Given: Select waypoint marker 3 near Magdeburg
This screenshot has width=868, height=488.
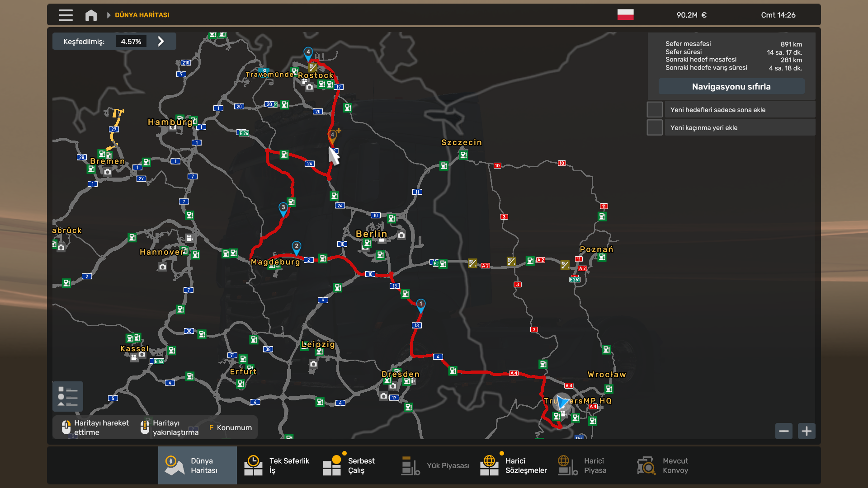Looking at the screenshot, I should click(283, 208).
